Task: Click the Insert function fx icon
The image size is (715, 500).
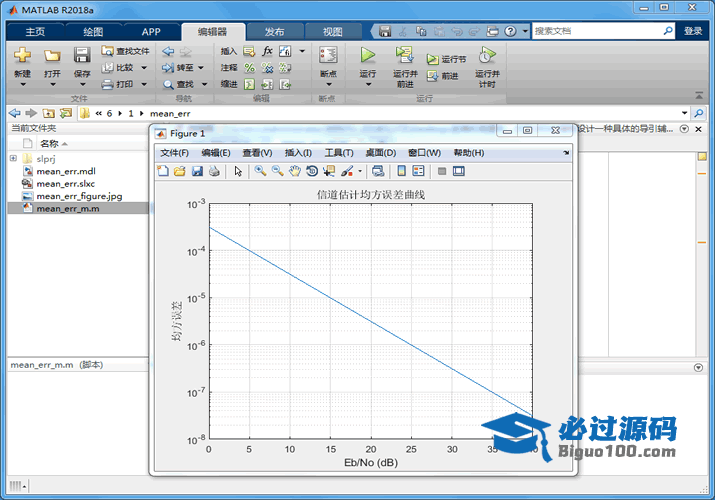Action: 267,51
